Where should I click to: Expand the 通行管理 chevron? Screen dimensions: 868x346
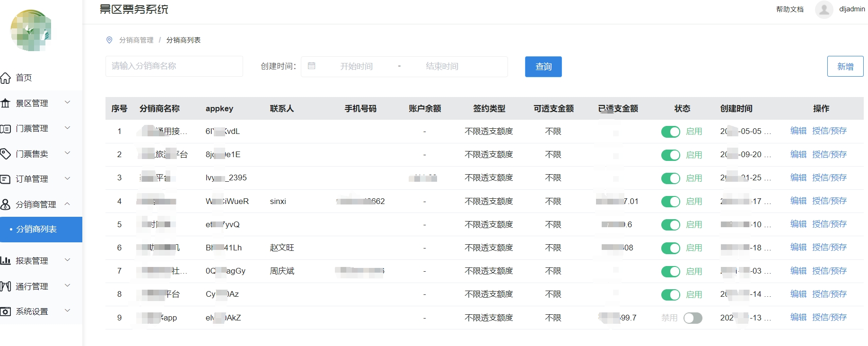pos(67,285)
